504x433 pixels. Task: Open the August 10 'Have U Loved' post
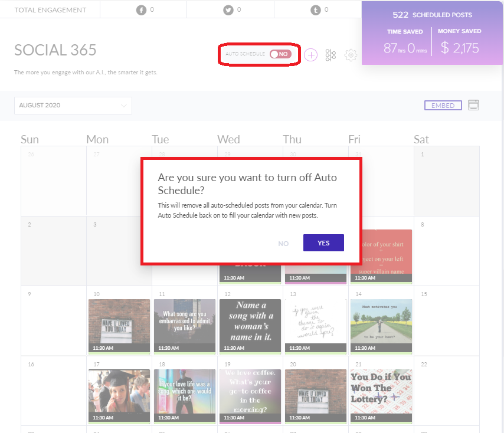pyautogui.click(x=119, y=326)
